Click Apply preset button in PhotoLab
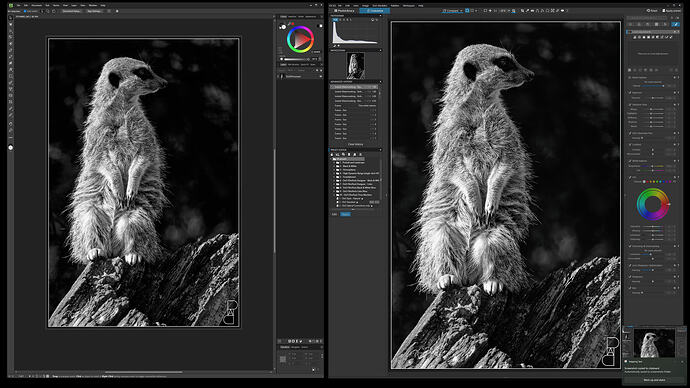Viewport: 690px width, 388px height. click(x=672, y=11)
